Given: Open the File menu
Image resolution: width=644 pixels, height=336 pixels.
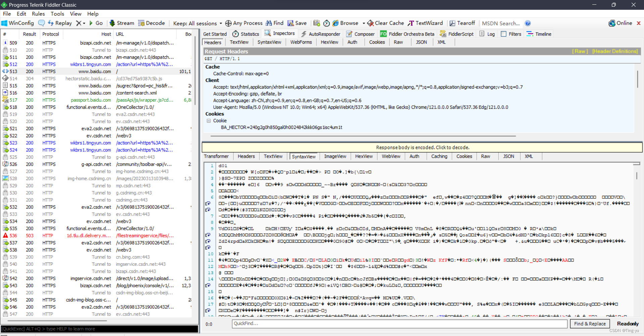Looking at the screenshot, I should pyautogui.click(x=7, y=14).
